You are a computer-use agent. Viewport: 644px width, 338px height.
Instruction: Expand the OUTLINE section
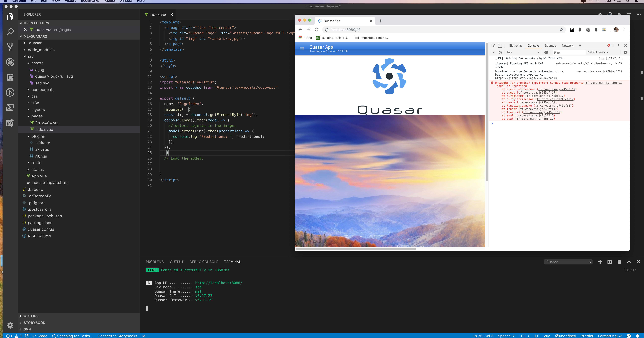(x=31, y=316)
